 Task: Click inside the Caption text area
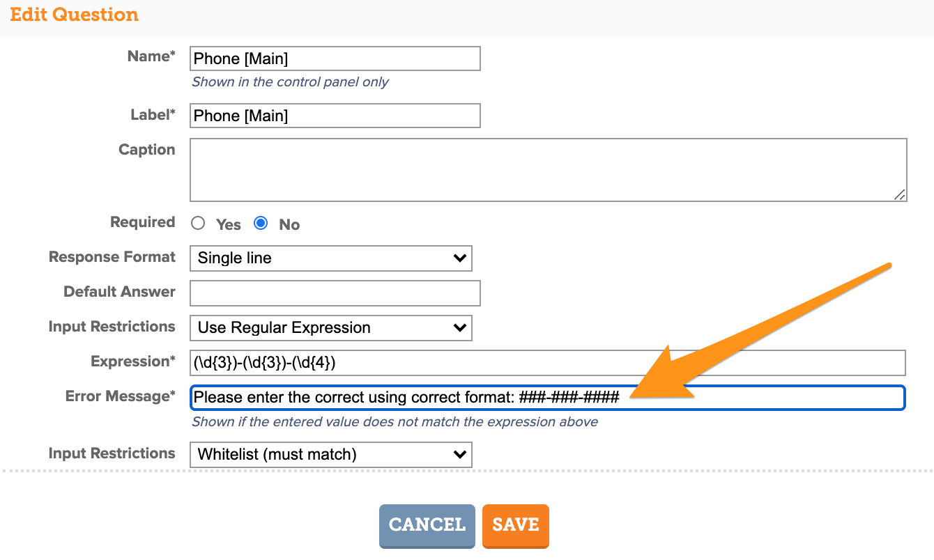(x=549, y=170)
